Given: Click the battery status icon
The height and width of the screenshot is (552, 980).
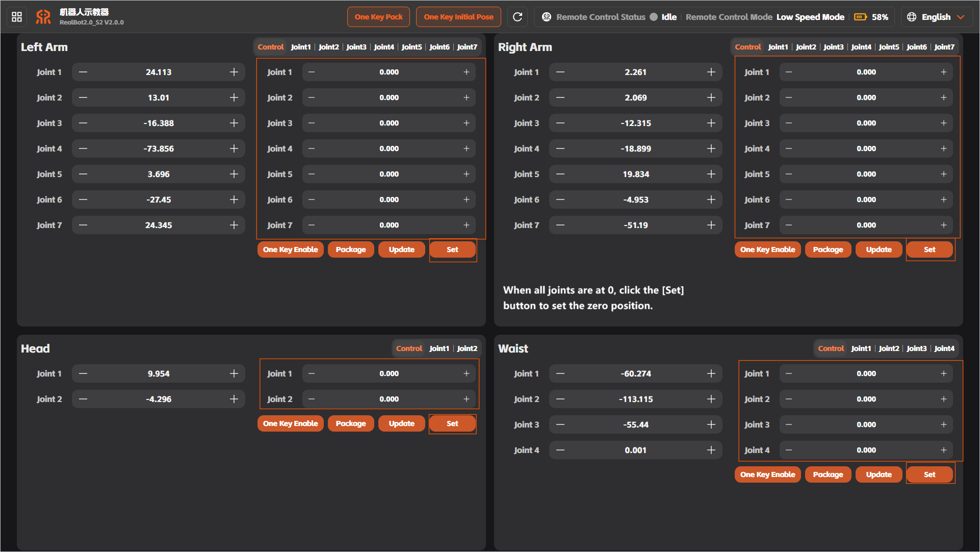Looking at the screenshot, I should [860, 17].
